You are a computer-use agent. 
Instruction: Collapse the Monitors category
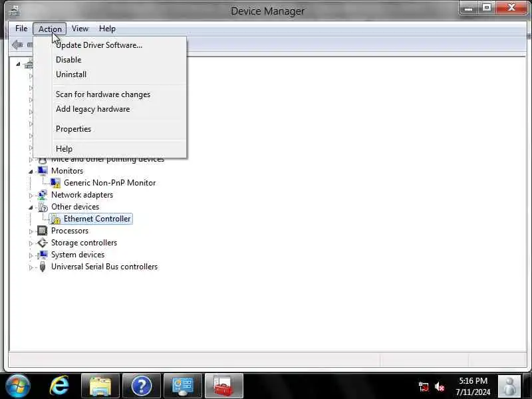[31, 172]
